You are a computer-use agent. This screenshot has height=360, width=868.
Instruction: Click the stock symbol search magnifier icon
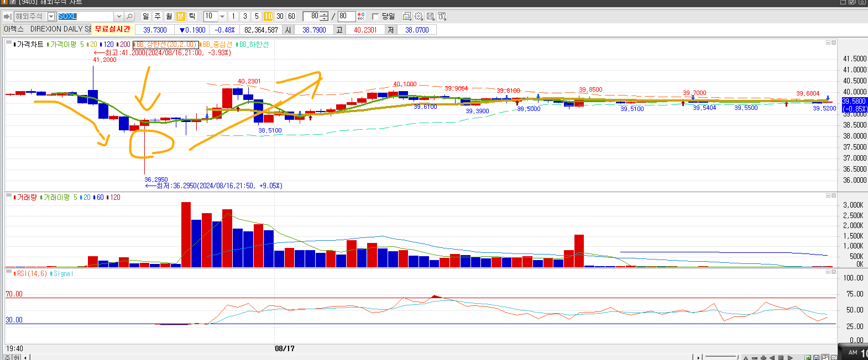coord(129,17)
